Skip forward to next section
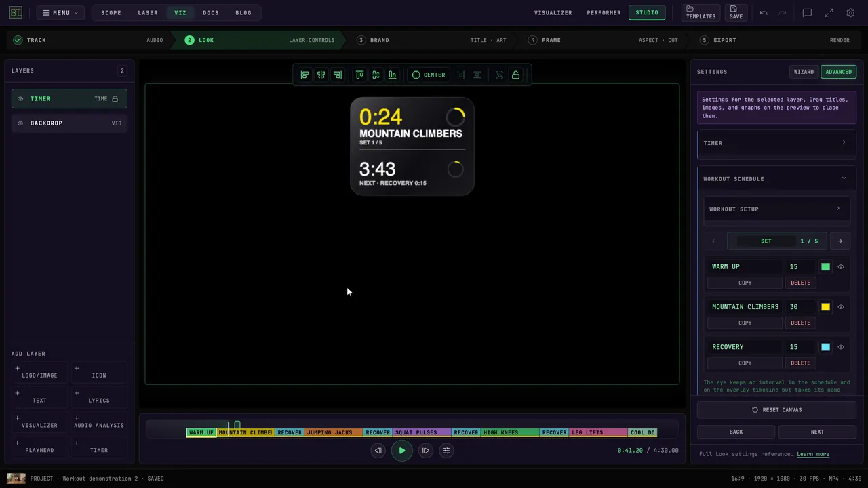Screen dimensions: 868x488 click(x=426, y=451)
